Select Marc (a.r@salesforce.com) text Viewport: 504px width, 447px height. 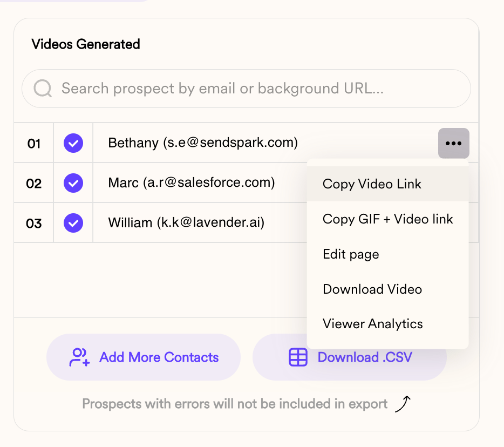(x=192, y=182)
